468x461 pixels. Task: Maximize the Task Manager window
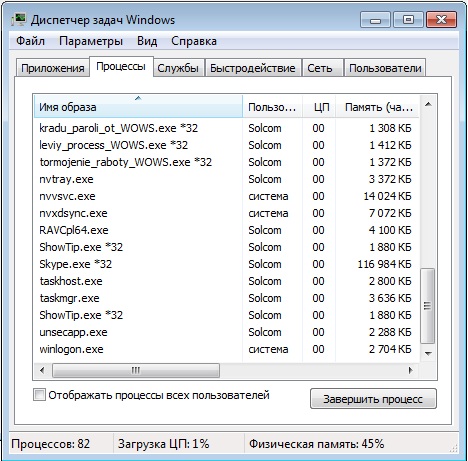click(x=408, y=20)
